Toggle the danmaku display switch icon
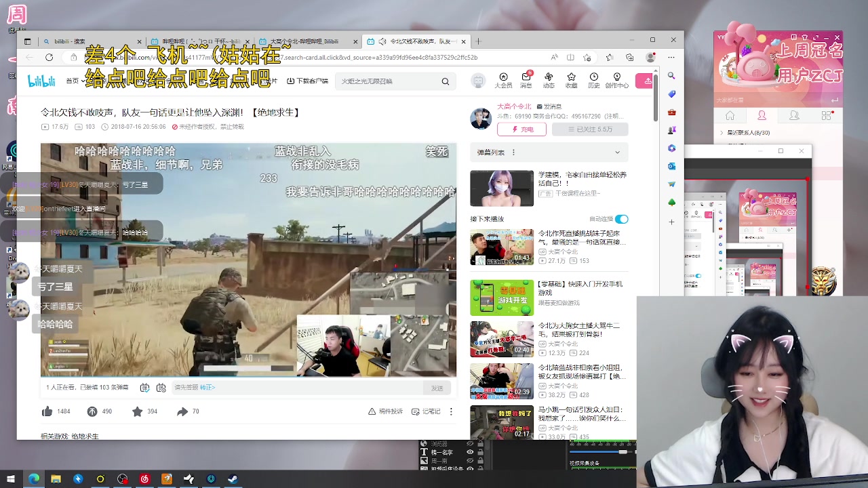 144,388
